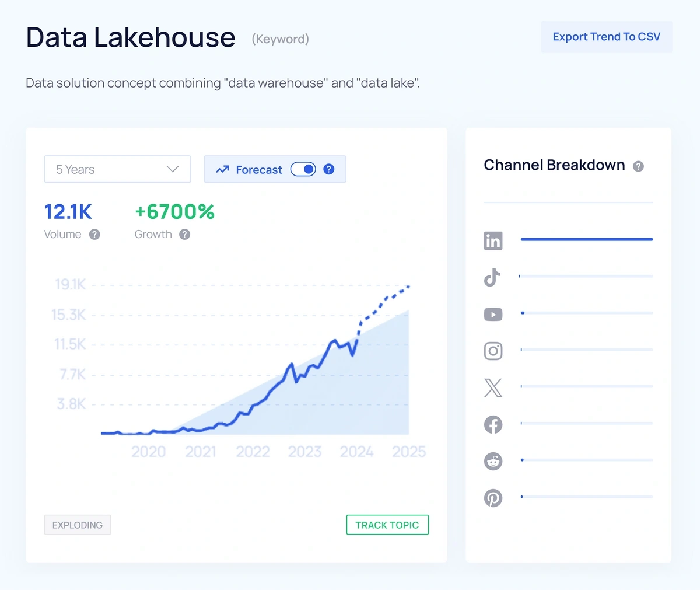Click the (Keyword) label
Viewport: 700px width, 590px height.
click(x=280, y=39)
